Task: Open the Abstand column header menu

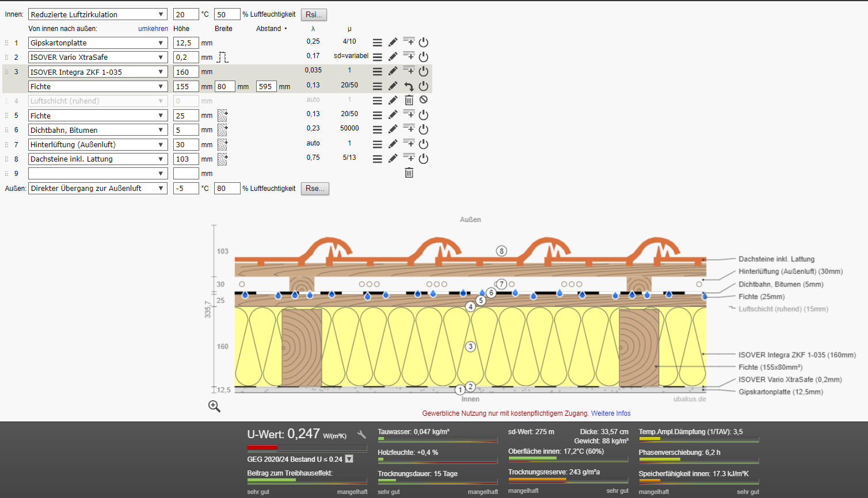Action: pos(272,28)
